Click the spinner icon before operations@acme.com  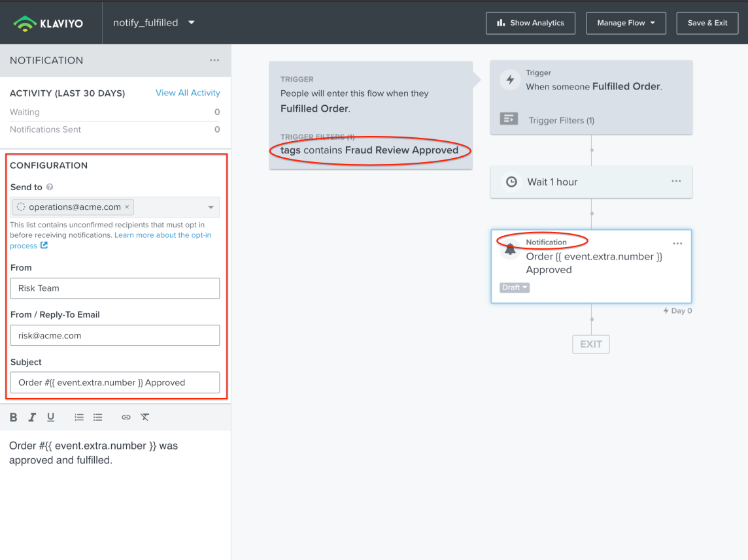(20, 207)
